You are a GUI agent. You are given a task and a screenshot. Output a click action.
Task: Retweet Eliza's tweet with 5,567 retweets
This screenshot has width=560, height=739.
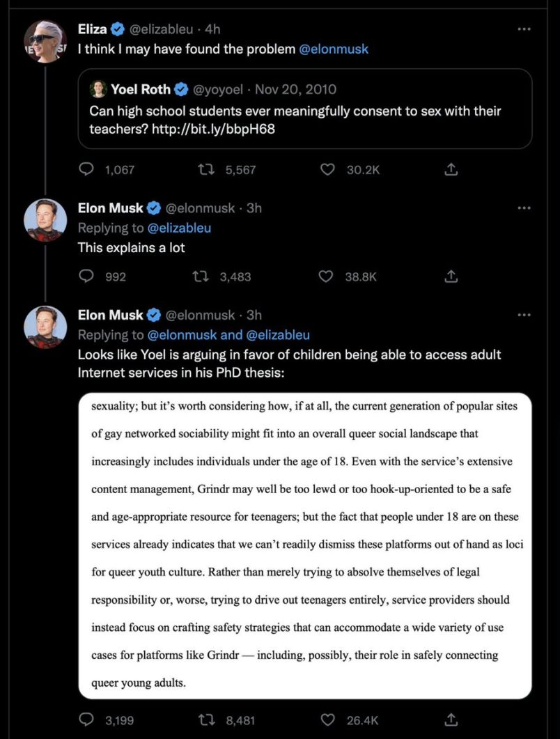(x=206, y=169)
